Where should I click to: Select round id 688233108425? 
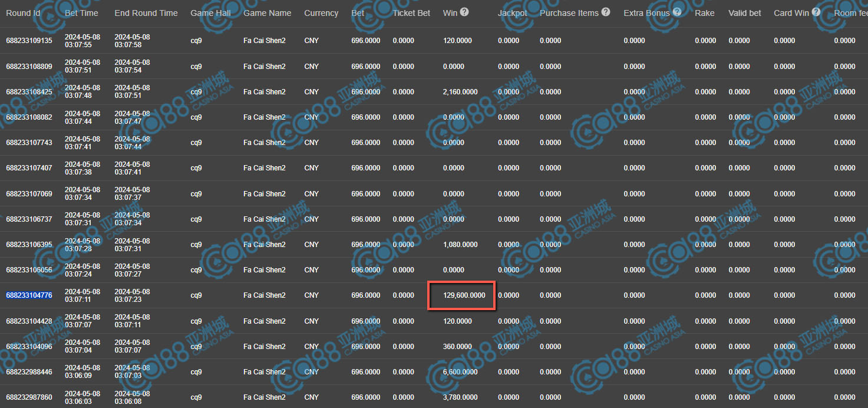click(29, 92)
